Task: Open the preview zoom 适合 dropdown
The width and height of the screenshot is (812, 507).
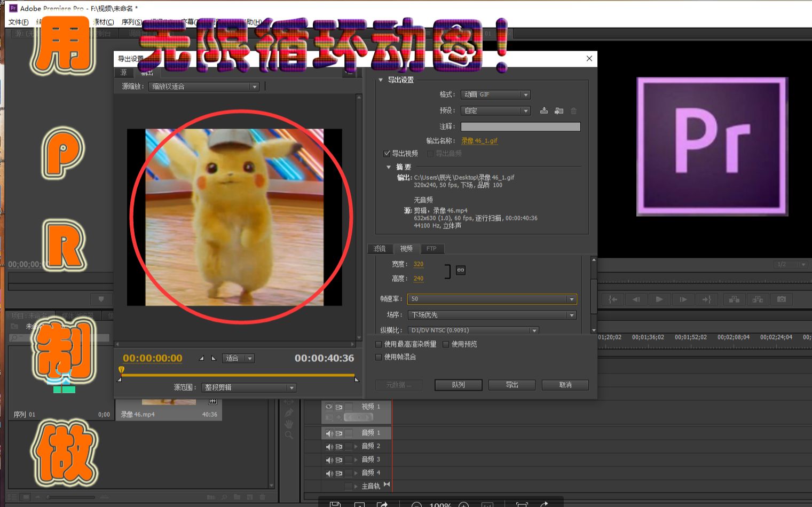Action: coord(238,358)
